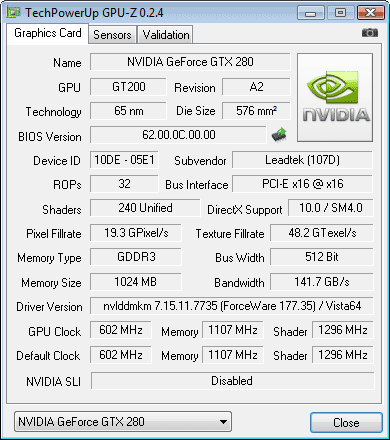This screenshot has width=390, height=440.
Task: Click the Revision field A2
Action: (256, 87)
